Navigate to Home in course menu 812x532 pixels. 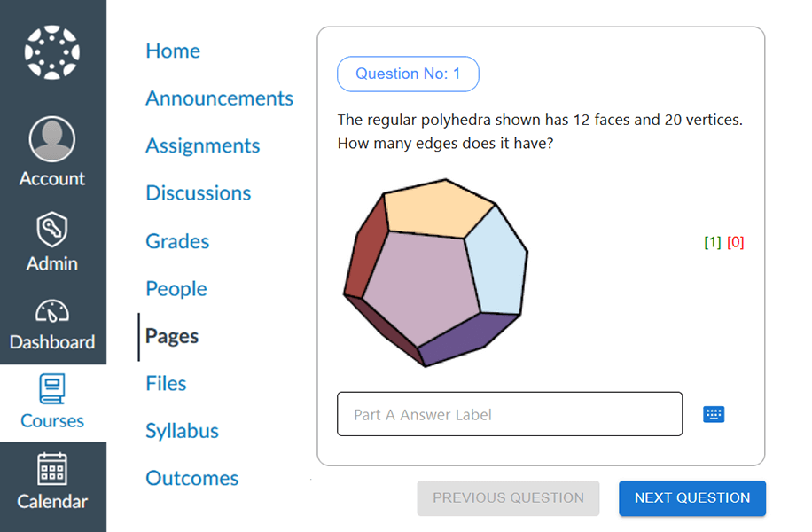[x=173, y=51]
